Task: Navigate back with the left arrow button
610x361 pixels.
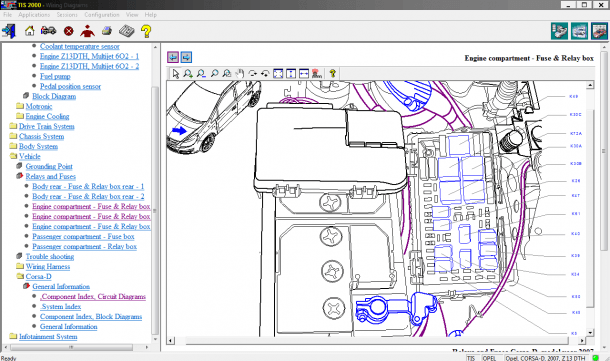Action: click(173, 57)
